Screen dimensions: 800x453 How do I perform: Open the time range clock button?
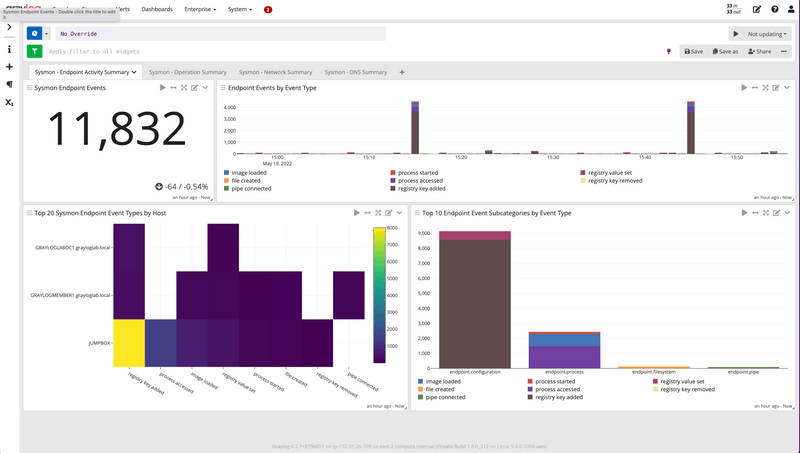coord(34,34)
